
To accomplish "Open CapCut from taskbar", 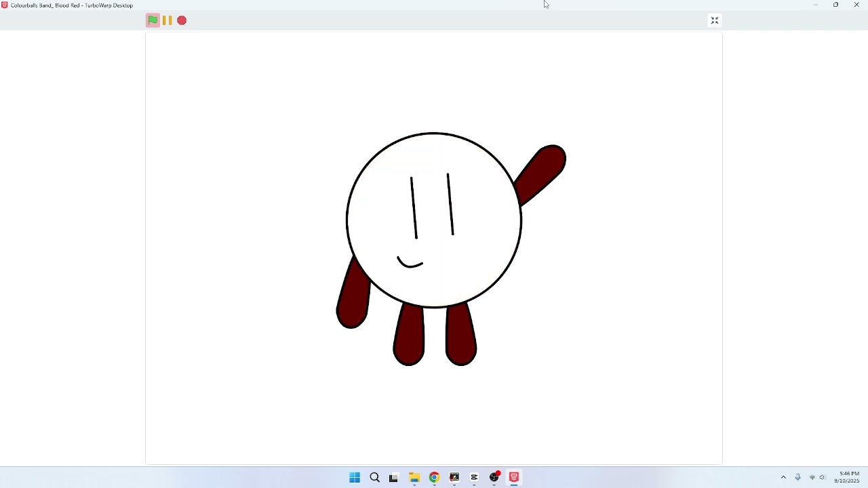I will (x=475, y=478).
